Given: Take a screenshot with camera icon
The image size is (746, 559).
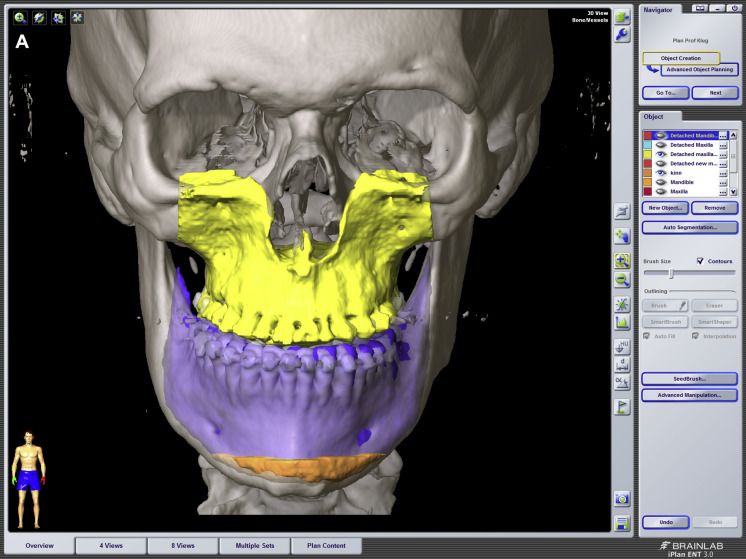Looking at the screenshot, I should pos(622,499).
